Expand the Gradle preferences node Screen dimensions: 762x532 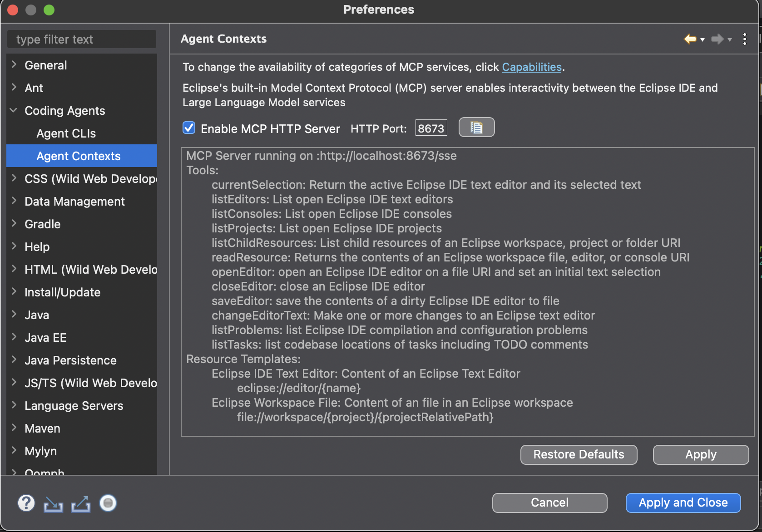(x=14, y=223)
